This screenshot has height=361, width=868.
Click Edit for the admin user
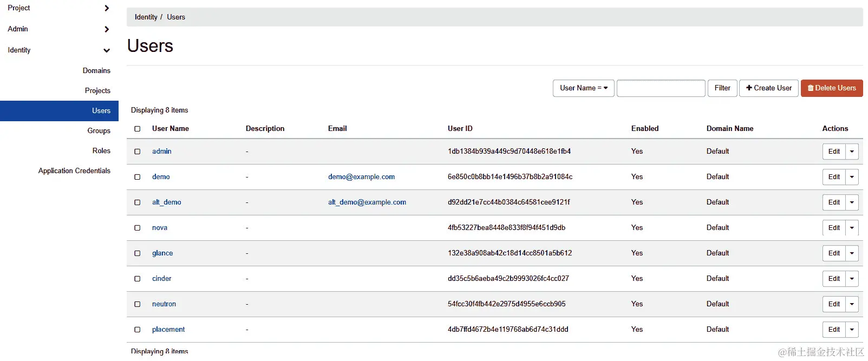point(834,152)
